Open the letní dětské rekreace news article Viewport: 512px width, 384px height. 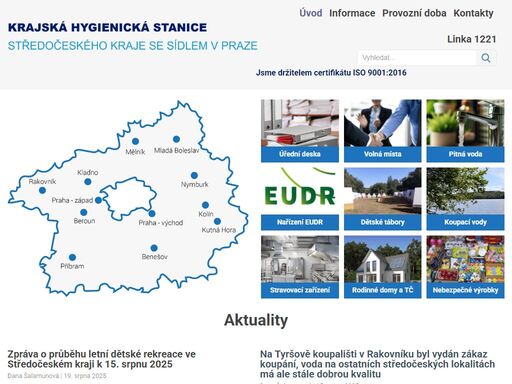pos(101,359)
